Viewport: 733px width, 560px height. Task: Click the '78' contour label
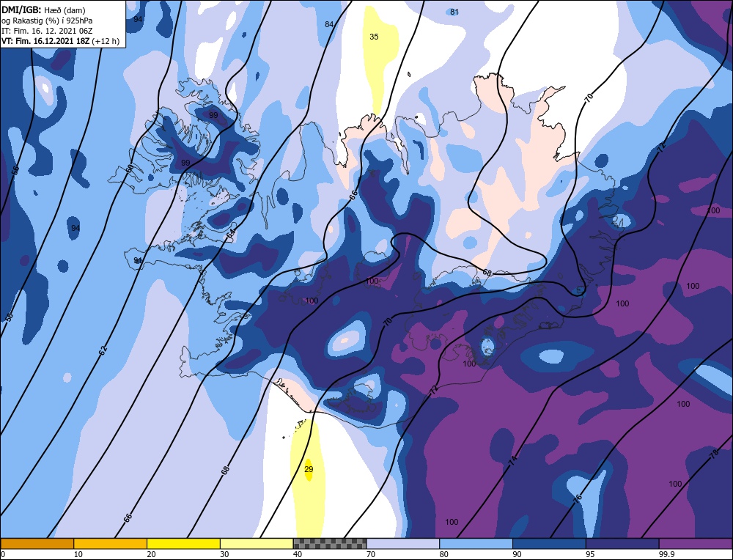[714, 455]
